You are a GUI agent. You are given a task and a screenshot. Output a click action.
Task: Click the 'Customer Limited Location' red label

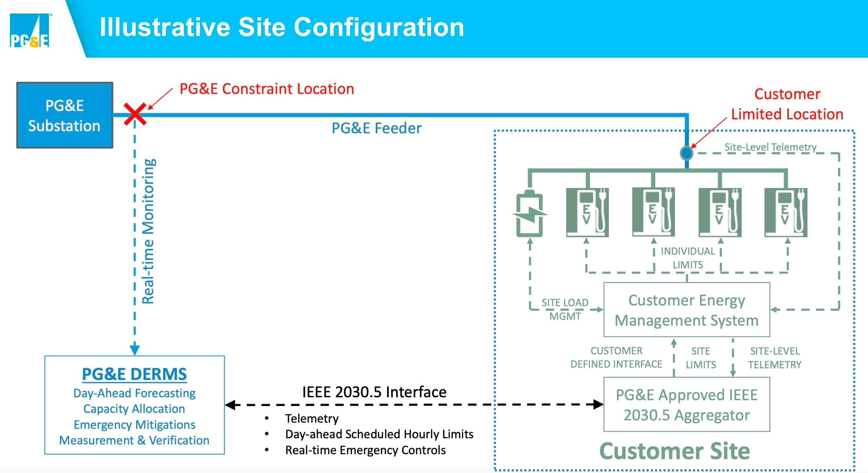[787, 104]
